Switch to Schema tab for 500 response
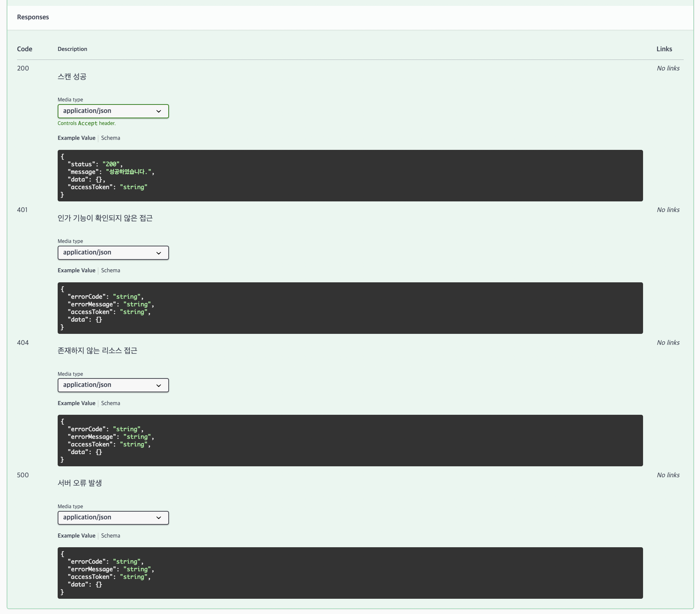The width and height of the screenshot is (700, 614). pos(110,536)
